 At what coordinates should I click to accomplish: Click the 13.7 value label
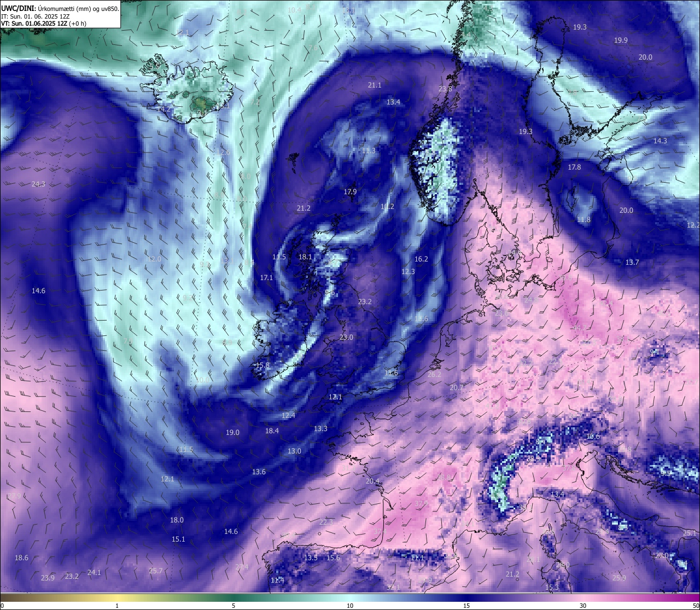632,263
